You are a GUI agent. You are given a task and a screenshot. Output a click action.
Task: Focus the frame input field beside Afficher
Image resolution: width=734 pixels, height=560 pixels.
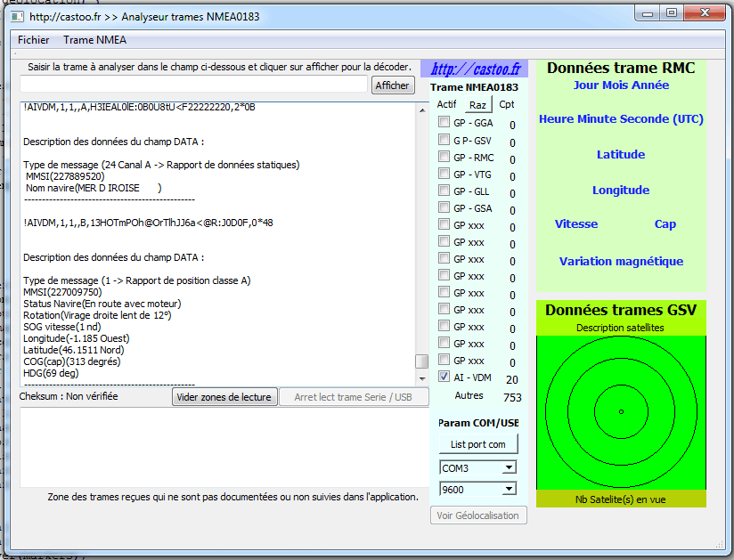pos(193,85)
